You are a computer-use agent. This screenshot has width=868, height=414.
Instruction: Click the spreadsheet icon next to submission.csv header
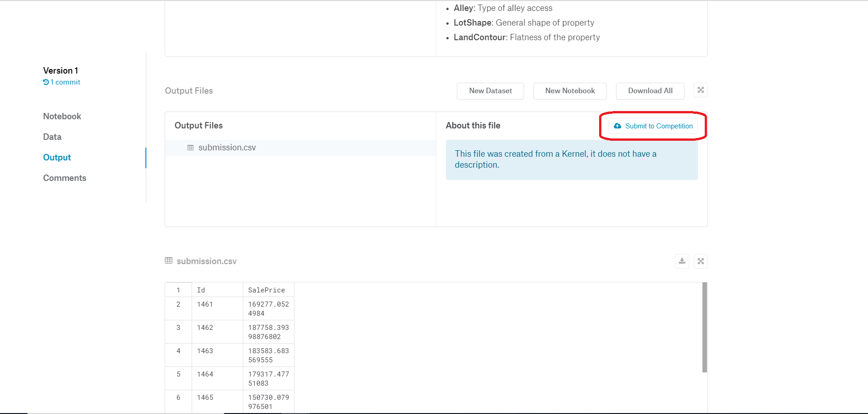pyautogui.click(x=169, y=260)
